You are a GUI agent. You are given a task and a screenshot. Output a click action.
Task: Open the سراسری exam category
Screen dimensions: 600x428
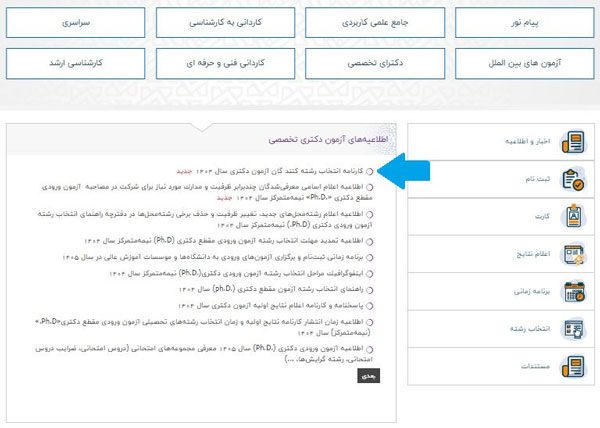tap(75, 23)
